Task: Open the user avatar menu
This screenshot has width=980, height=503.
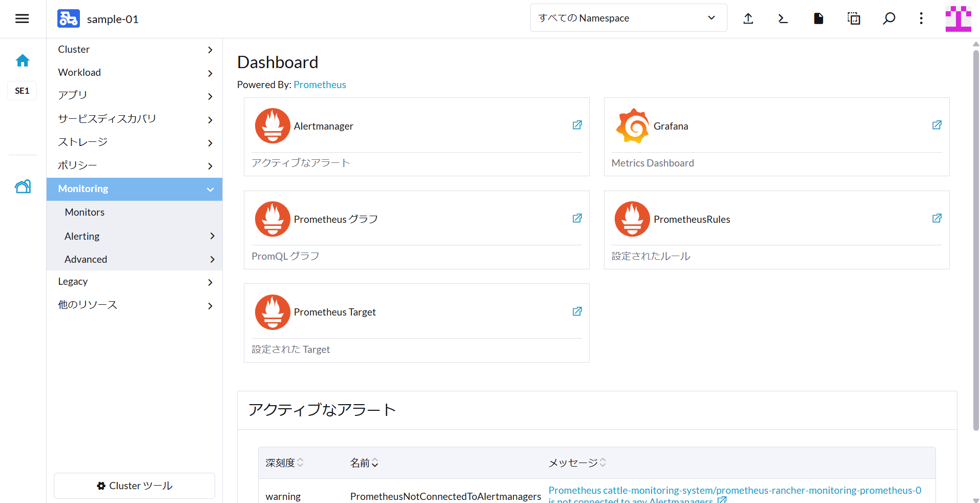Action: click(958, 19)
